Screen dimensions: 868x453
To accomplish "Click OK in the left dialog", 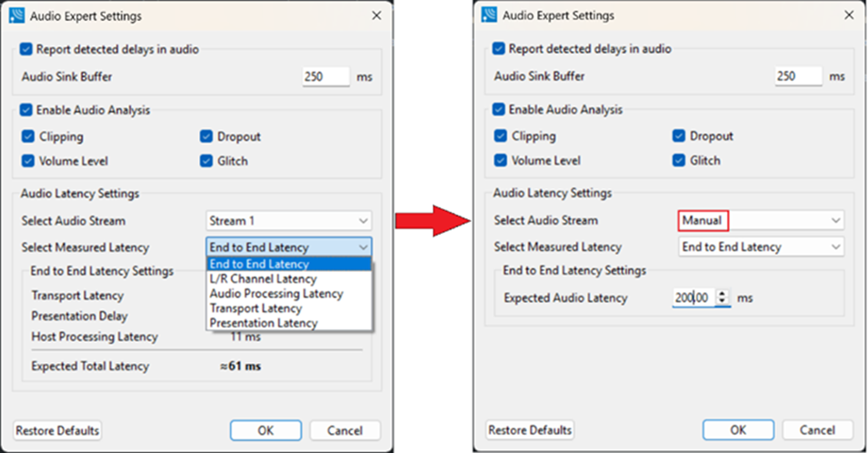I will (265, 430).
